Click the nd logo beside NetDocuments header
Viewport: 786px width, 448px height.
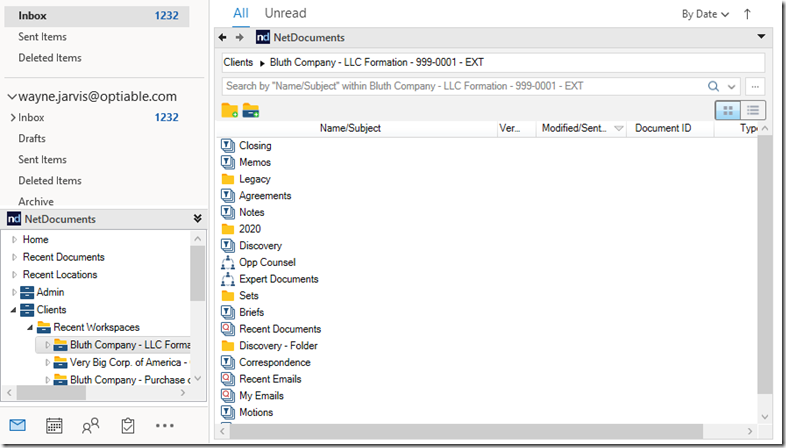click(x=263, y=37)
